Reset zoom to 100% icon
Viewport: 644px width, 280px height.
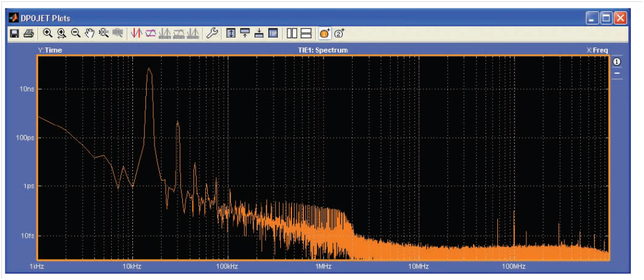(x=103, y=33)
